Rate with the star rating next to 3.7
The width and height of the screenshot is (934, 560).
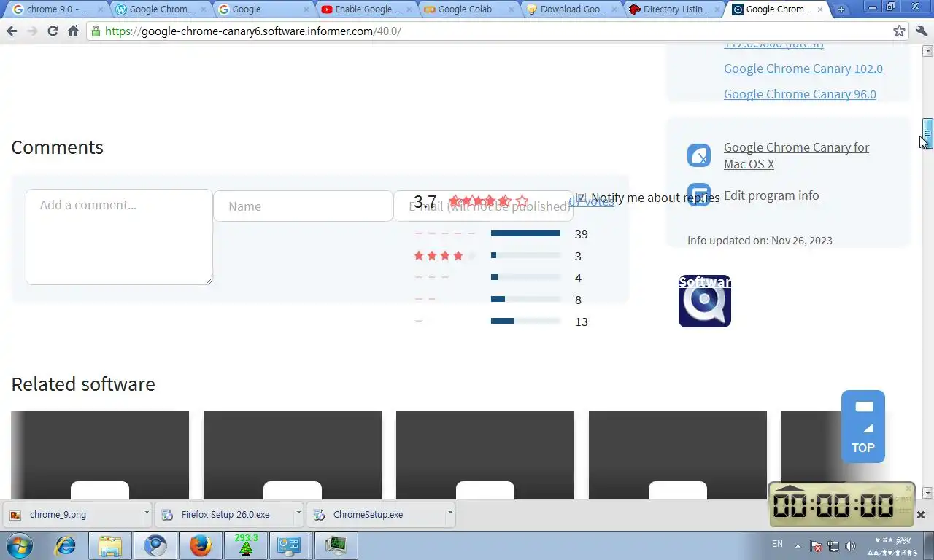coord(488,201)
